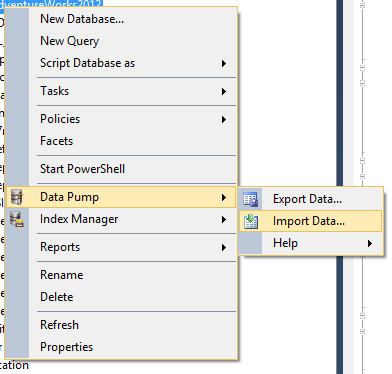
Task: Choose Start PowerShell
Action: click(x=121, y=169)
